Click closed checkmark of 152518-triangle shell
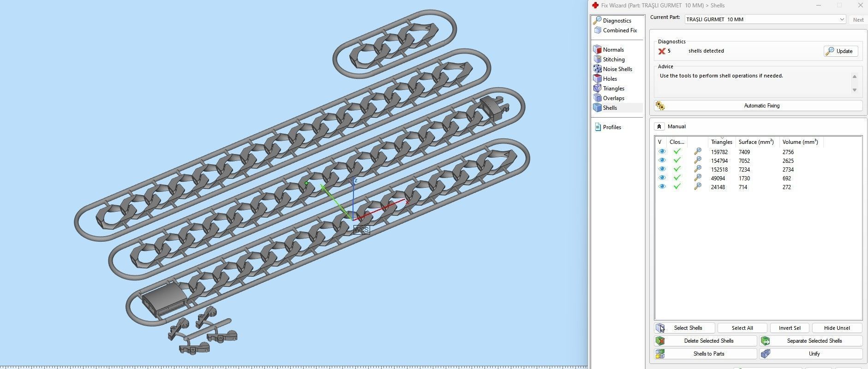Screen dimensions: 868x369 click(676, 169)
